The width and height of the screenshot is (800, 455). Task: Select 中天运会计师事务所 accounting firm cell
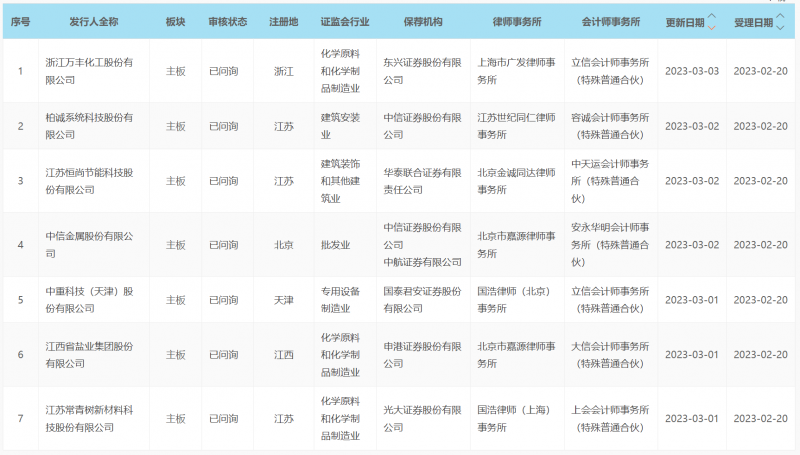610,181
